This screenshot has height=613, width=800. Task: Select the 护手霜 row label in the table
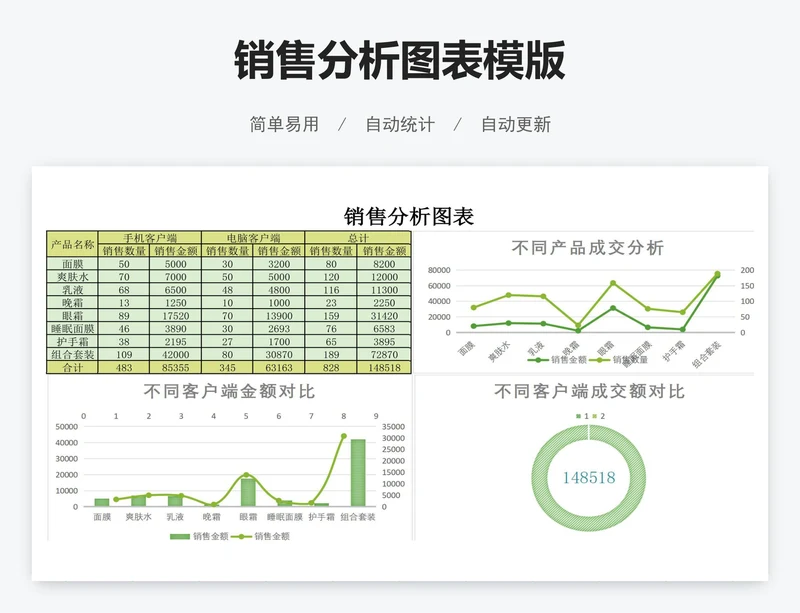coord(72,341)
